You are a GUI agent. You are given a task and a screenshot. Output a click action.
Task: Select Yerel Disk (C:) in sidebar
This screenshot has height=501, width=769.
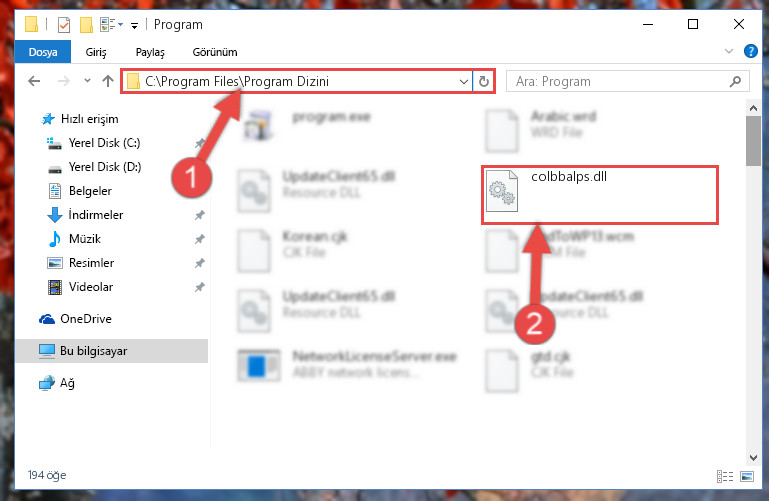pos(104,143)
